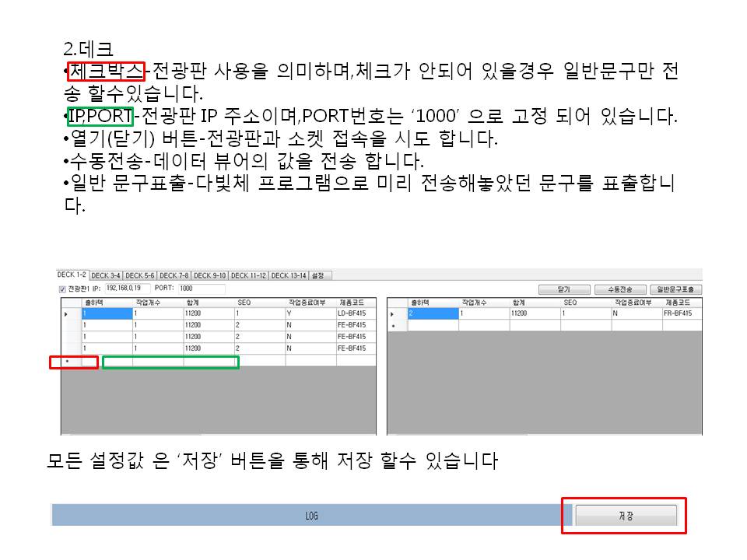
Task: Click the 11200 cell in the FR-BF415 row
Action: coord(535,313)
